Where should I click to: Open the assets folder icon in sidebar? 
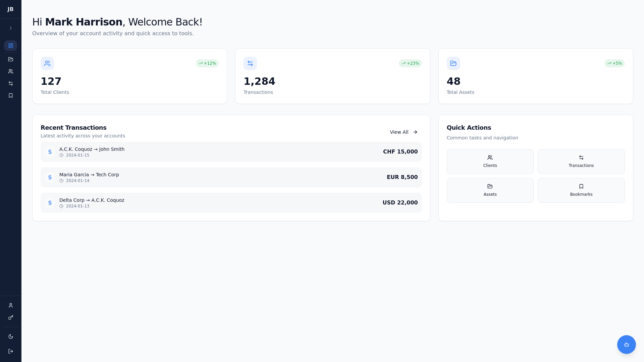click(x=11, y=59)
